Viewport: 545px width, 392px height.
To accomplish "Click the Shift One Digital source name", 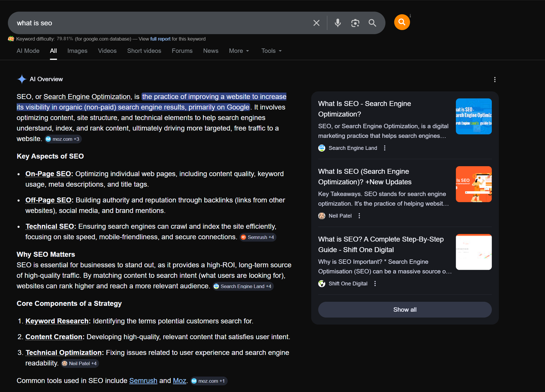I will pos(348,283).
